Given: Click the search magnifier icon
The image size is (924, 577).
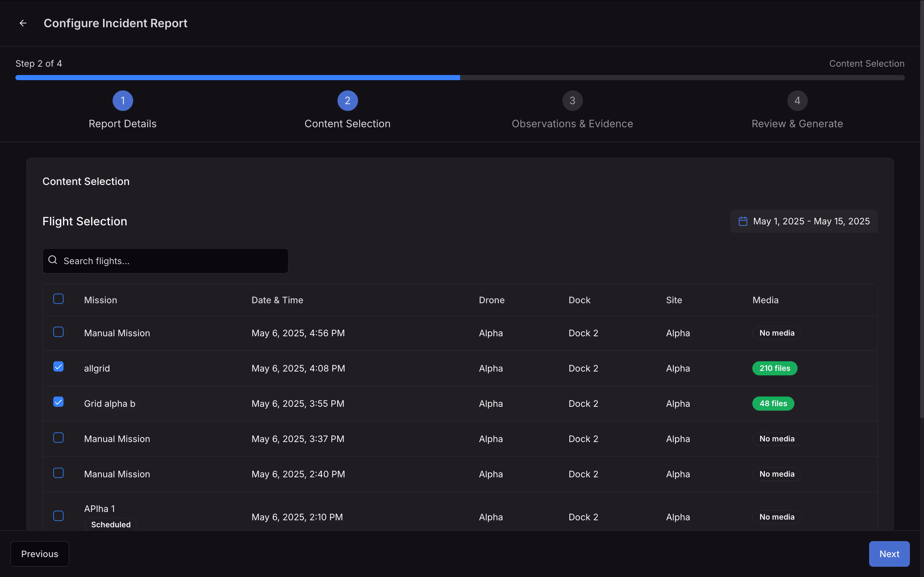Looking at the screenshot, I should [53, 260].
